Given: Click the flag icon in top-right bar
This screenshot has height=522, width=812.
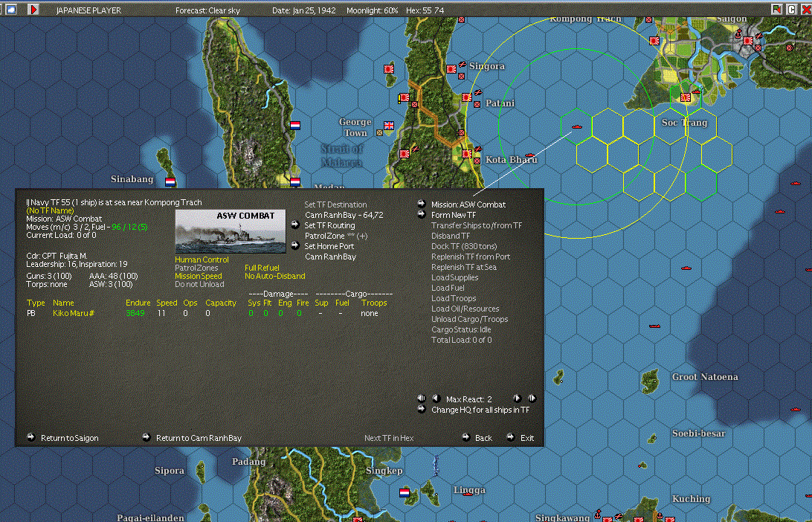Looking at the screenshot, I should (x=776, y=10).
